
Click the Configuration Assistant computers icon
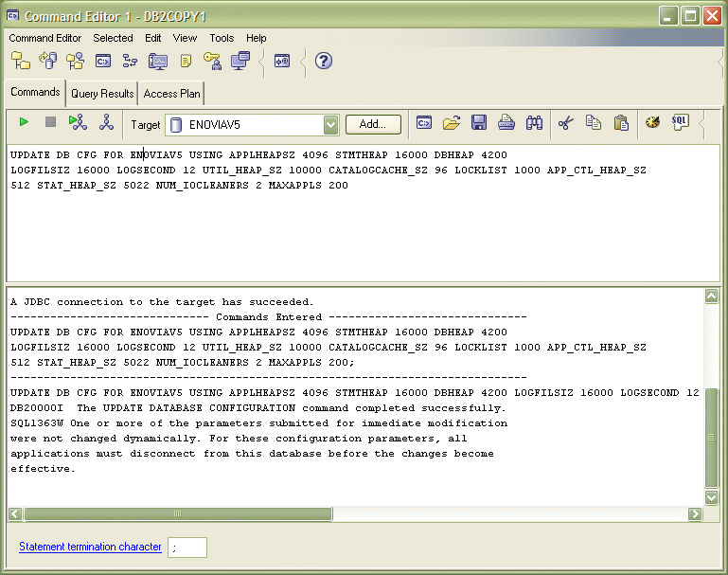(x=240, y=61)
